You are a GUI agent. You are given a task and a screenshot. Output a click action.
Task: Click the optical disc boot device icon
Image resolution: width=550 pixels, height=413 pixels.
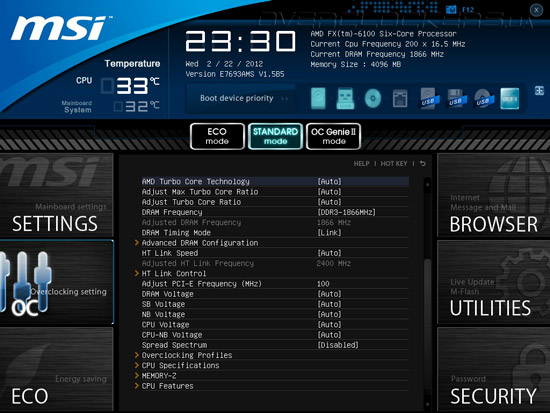[x=373, y=98]
